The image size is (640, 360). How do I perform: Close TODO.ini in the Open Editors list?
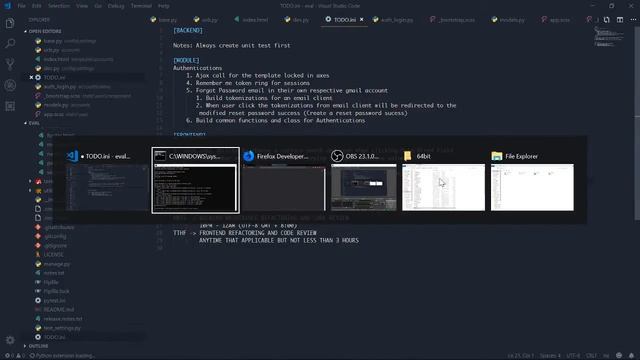(x=31, y=78)
